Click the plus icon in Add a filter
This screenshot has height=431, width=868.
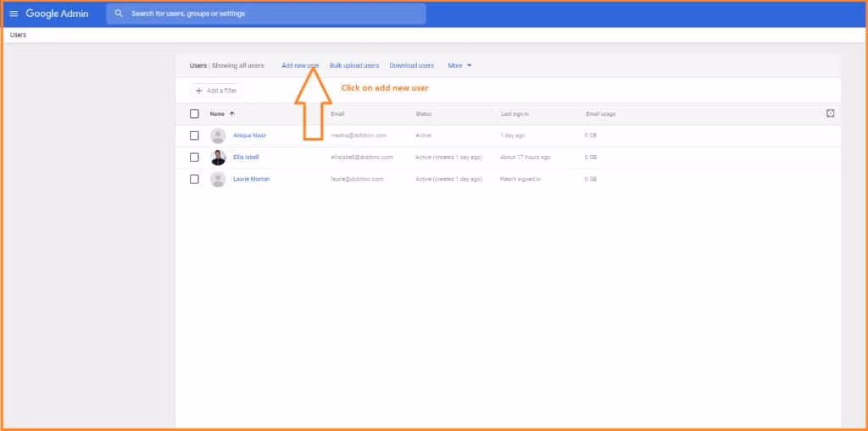199,91
